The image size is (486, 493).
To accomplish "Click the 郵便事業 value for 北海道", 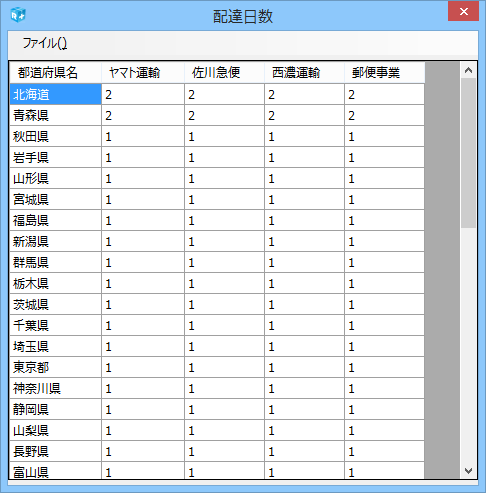I will pos(384,94).
